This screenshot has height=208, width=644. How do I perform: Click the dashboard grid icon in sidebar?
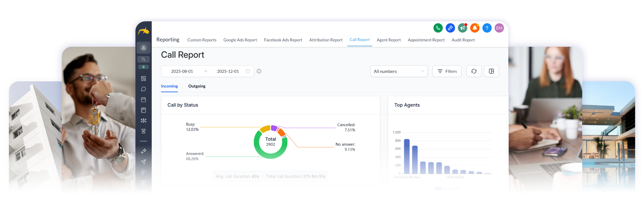pyautogui.click(x=144, y=79)
